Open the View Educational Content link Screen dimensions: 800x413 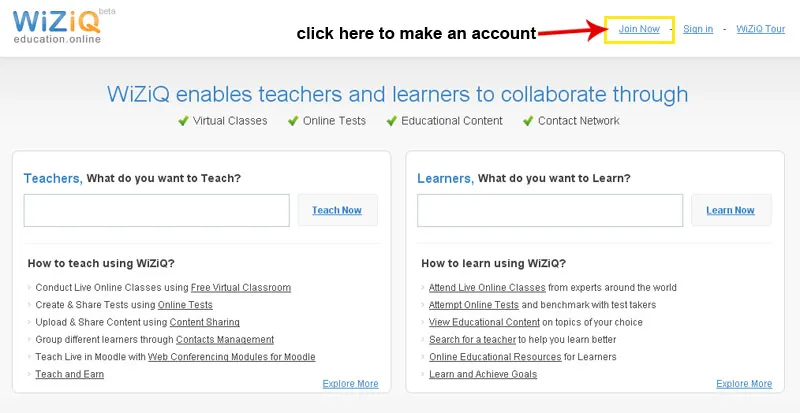point(484,322)
